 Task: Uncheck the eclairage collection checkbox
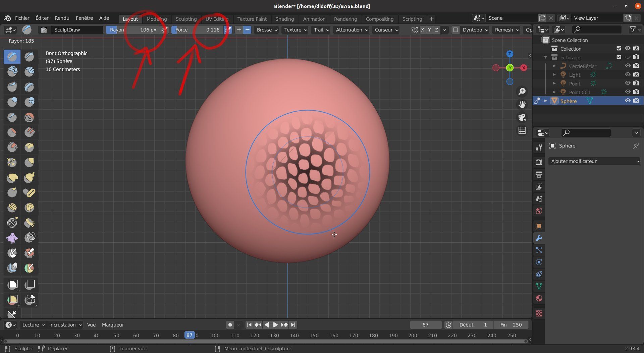[619, 57]
